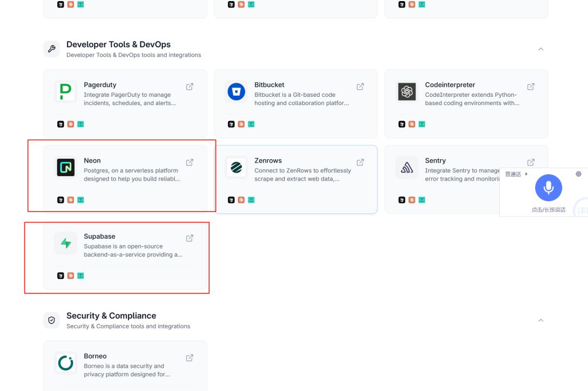Click the Supabase lightning logo icon
Screen dimensions: 588x391
pos(66,243)
